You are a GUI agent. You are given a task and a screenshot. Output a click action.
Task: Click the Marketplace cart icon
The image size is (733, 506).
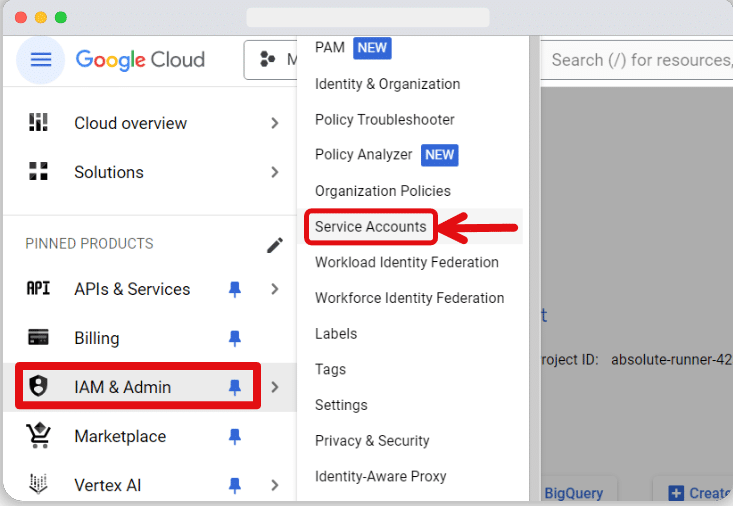(x=38, y=435)
